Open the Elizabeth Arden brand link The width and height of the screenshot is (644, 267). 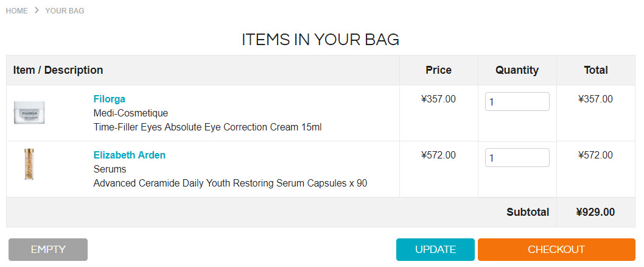point(130,155)
